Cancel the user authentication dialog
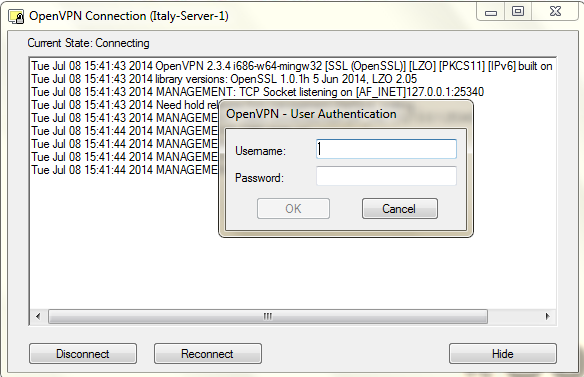 [x=400, y=208]
